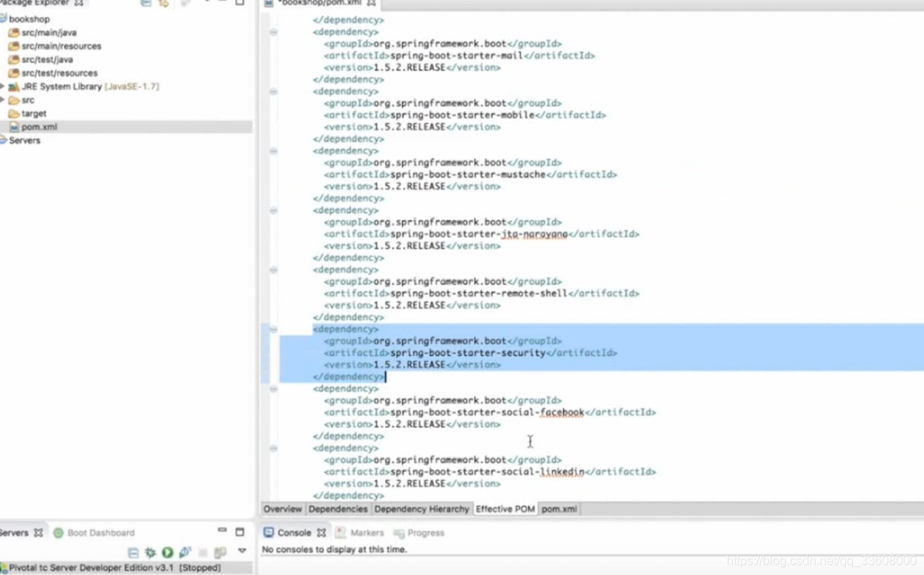Select the target folder
Image resolution: width=924 pixels, height=575 pixels.
[x=34, y=113]
